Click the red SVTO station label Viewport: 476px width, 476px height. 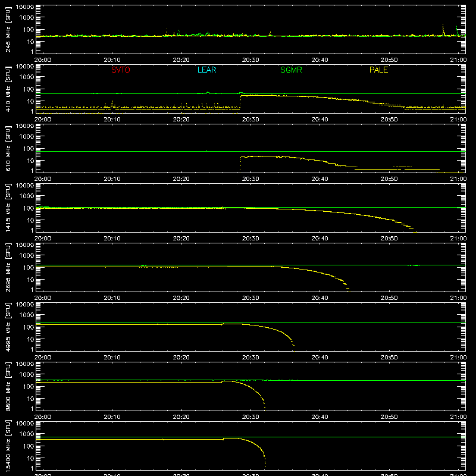[121, 70]
